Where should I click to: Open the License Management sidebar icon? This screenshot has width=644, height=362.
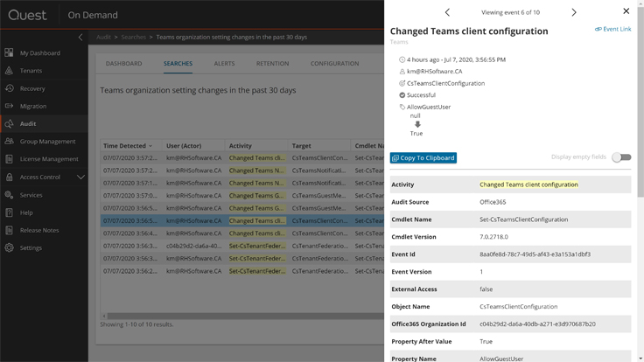9,159
